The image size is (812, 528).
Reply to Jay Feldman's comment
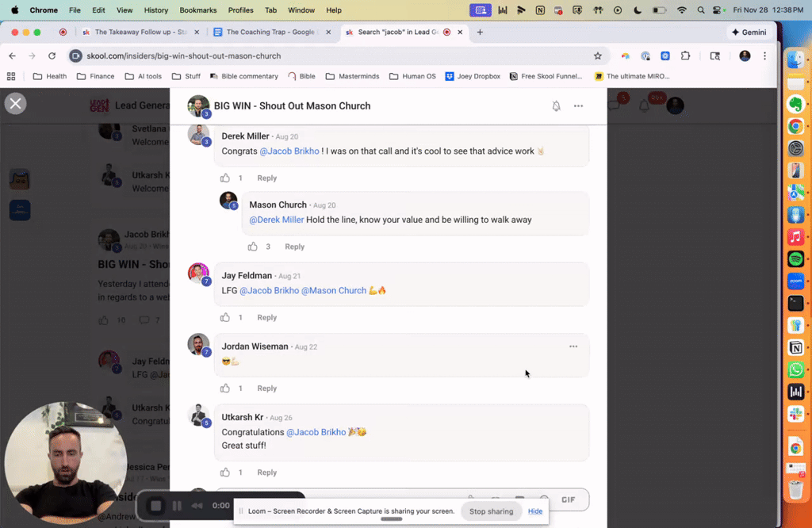266,317
